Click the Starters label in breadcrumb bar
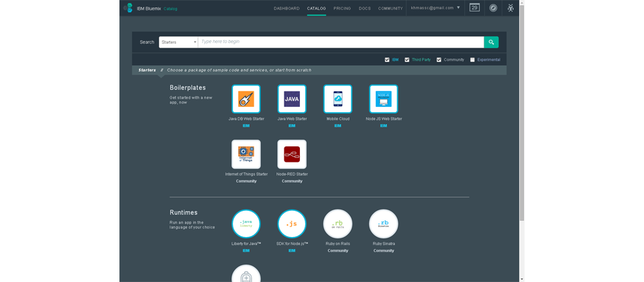Image resolution: width=644 pixels, height=282 pixels. [x=147, y=70]
